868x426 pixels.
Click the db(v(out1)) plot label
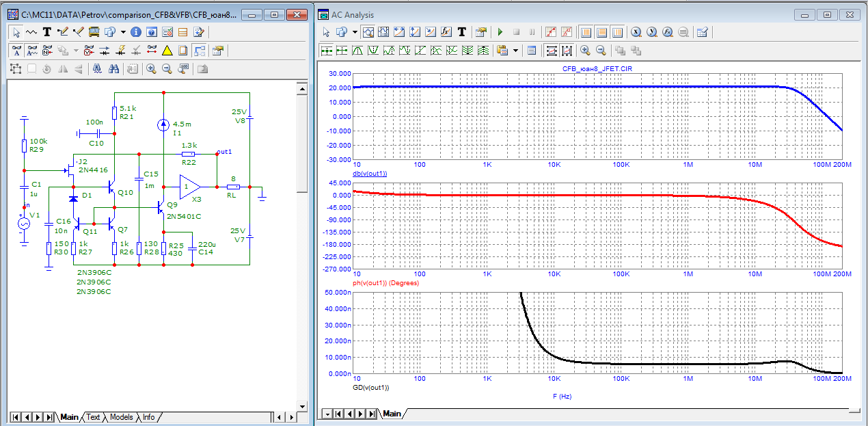[x=370, y=174]
